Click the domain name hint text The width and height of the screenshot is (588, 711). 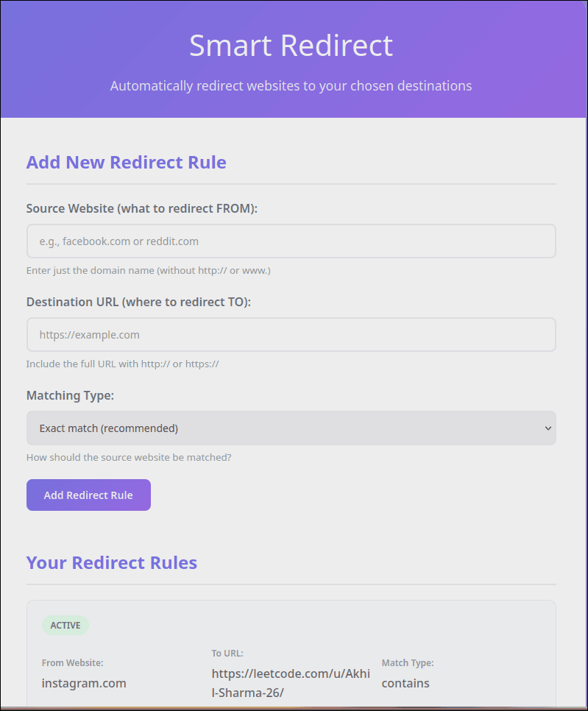point(149,270)
